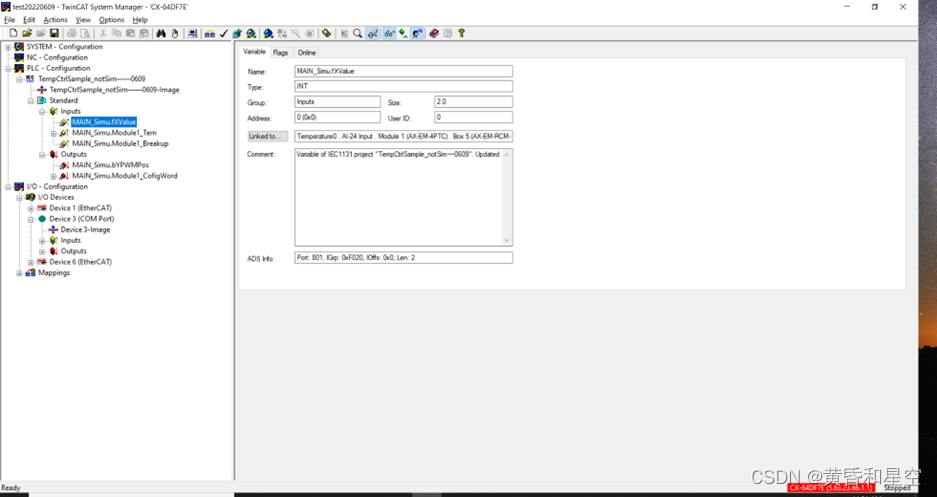Click the User ID input field
This screenshot has width=937, height=497.
tap(473, 117)
